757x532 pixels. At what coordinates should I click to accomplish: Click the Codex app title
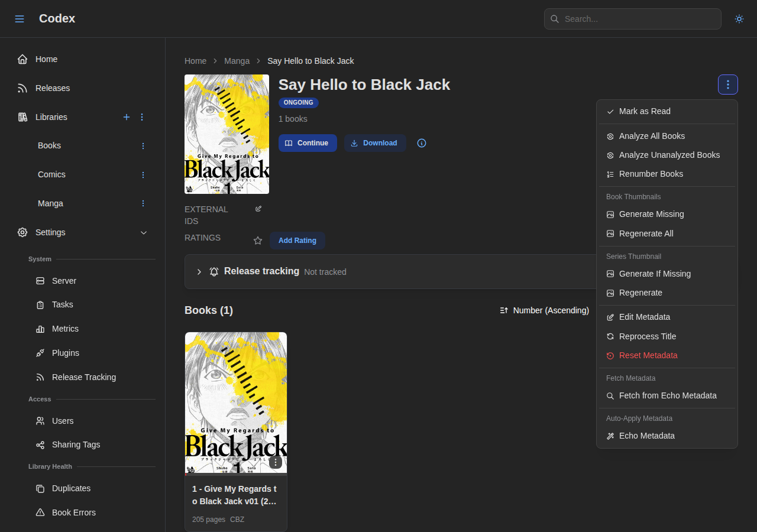coord(57,18)
